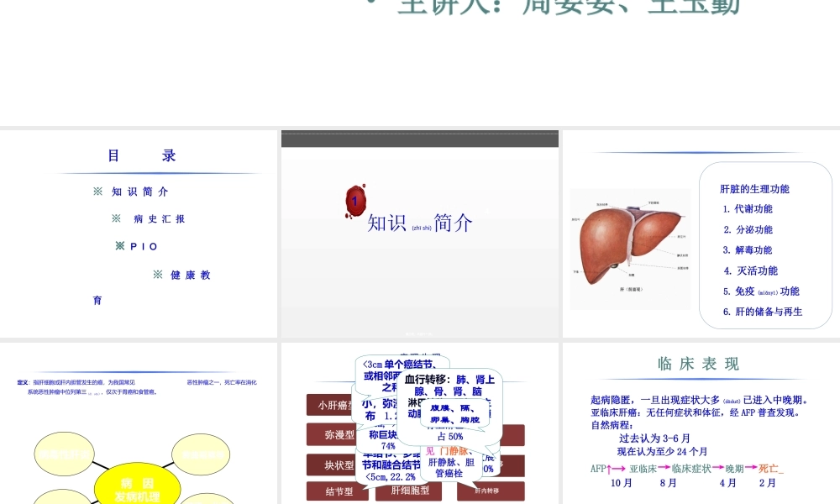The width and height of the screenshot is (840, 504).
Task: Select the liver anatomy illustration
Action: (628, 244)
